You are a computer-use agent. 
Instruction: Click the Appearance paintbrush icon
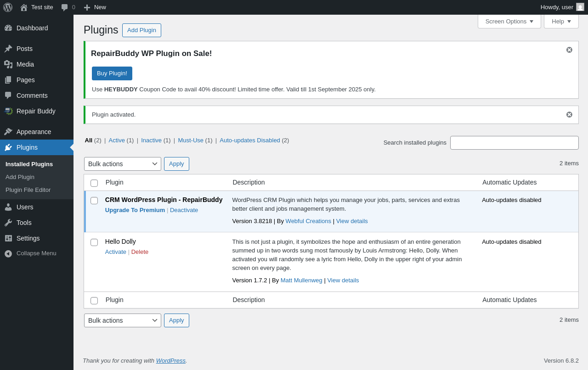[x=8, y=132]
